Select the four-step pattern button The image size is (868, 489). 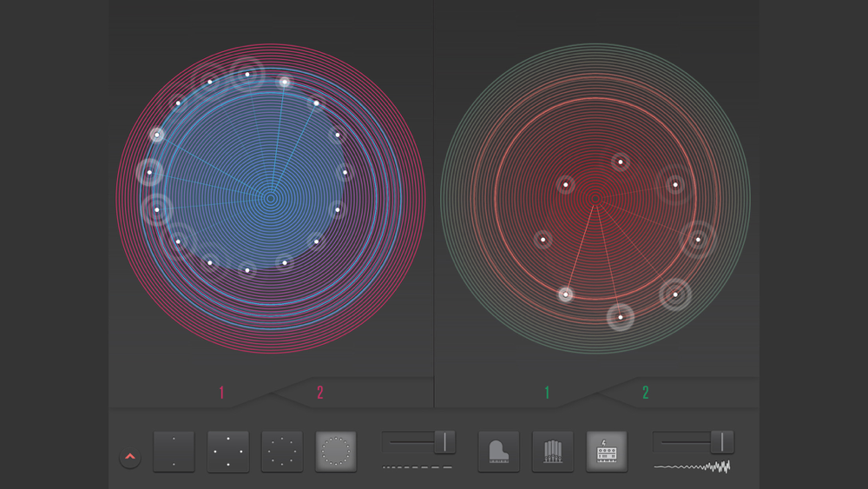coord(228,452)
